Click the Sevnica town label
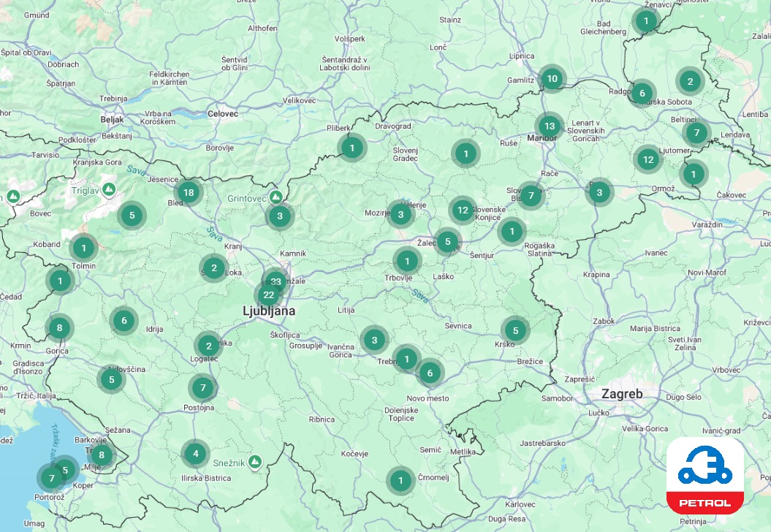The image size is (771, 532). tap(458, 325)
